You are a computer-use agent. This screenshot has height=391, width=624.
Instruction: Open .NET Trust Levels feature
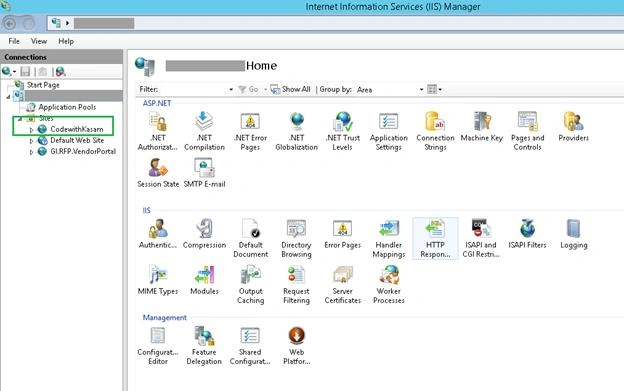(x=343, y=131)
